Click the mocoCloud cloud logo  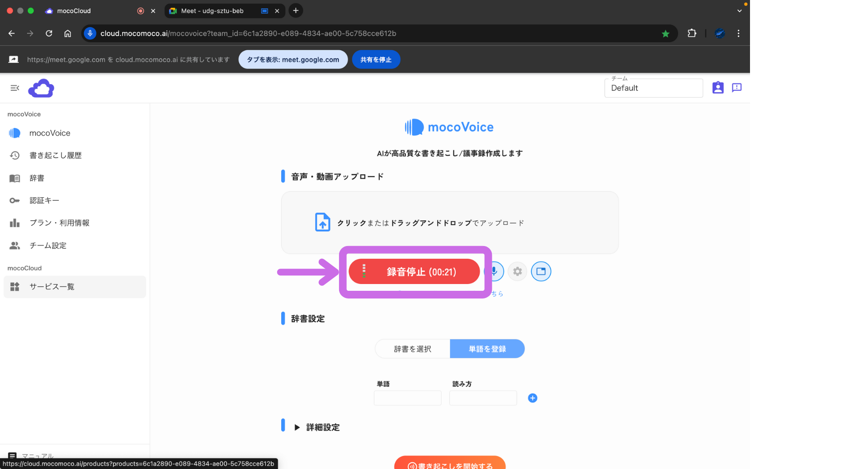(41, 88)
